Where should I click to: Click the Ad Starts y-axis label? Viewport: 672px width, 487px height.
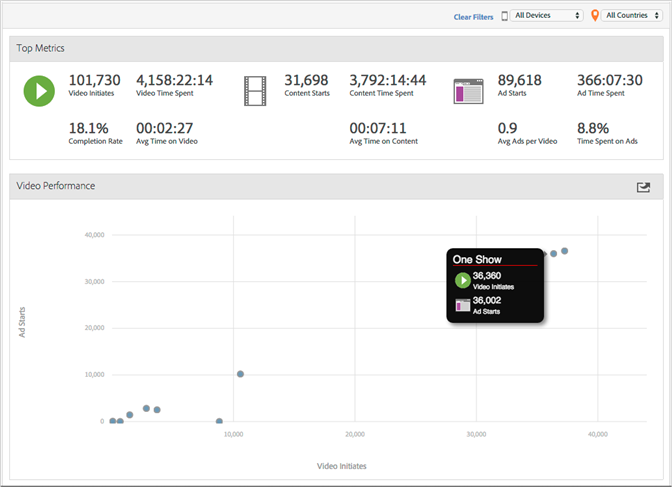pos(22,322)
